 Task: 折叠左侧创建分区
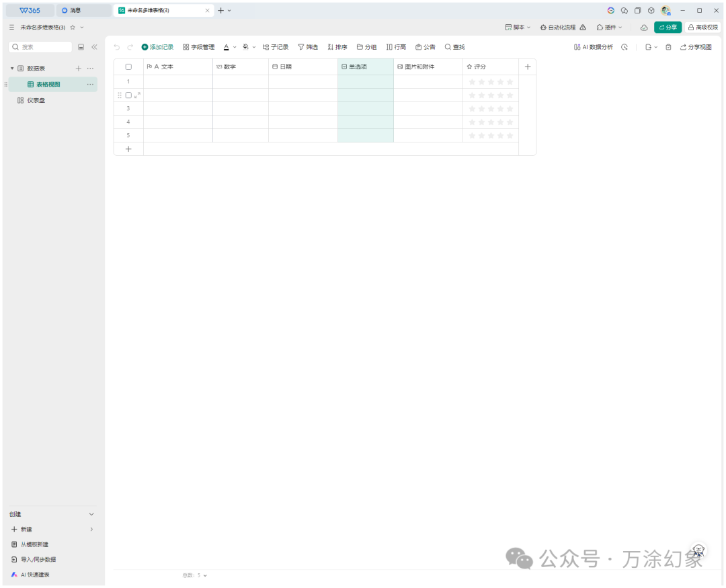(91, 513)
